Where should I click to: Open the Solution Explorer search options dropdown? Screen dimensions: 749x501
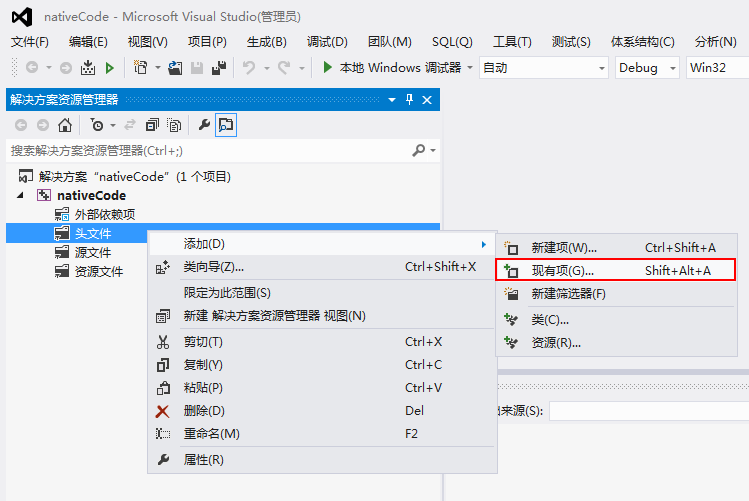click(x=433, y=150)
